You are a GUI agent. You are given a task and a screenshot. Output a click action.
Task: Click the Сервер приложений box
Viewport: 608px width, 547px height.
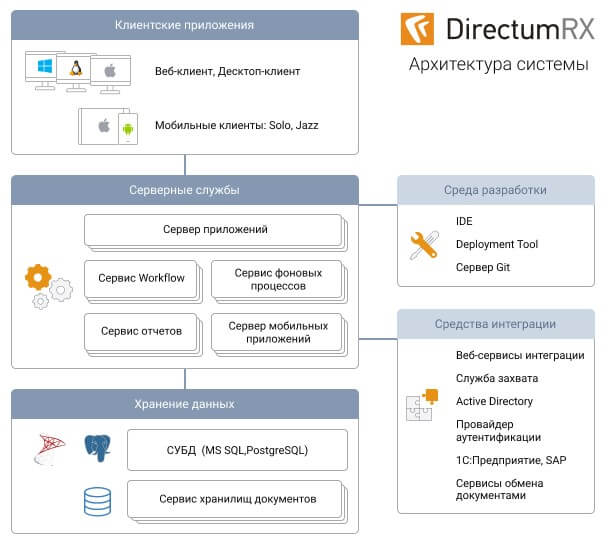tap(216, 231)
